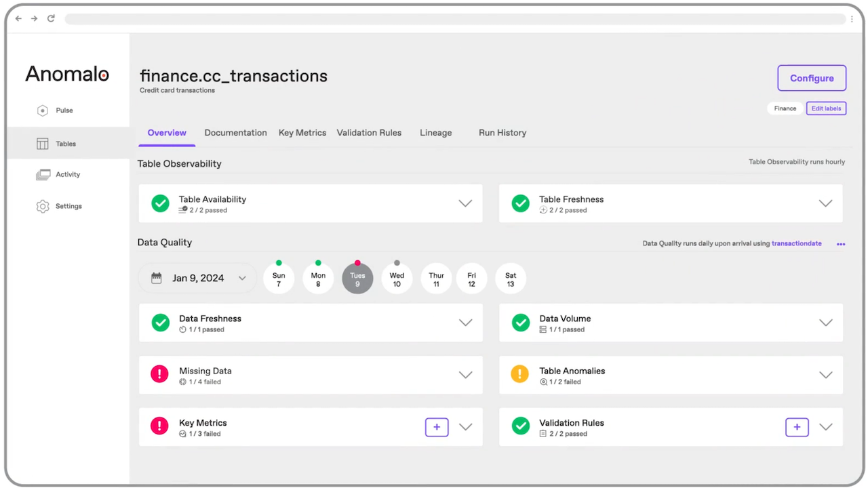868x488 pixels.
Task: Expand the Table Availability card
Action: click(465, 203)
